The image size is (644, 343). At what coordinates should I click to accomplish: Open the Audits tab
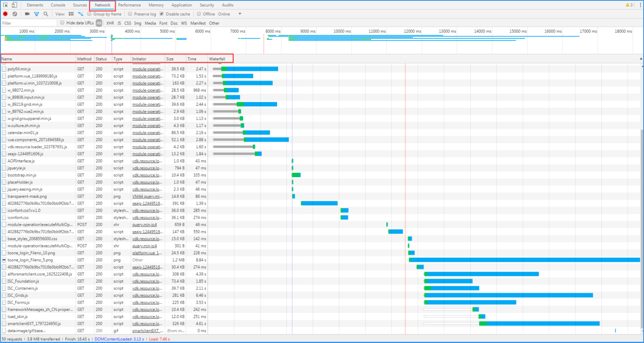(228, 5)
